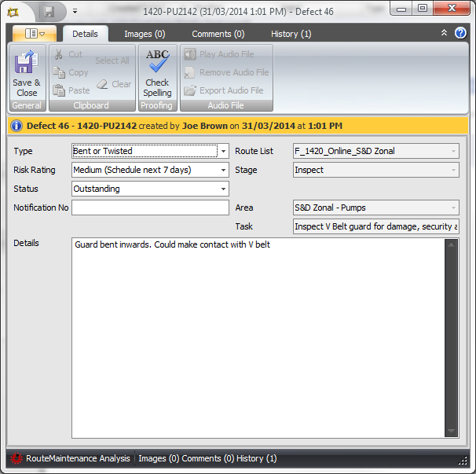The width and height of the screenshot is (476, 474).
Task: Open the Route List dropdown arrow
Action: coord(453,151)
